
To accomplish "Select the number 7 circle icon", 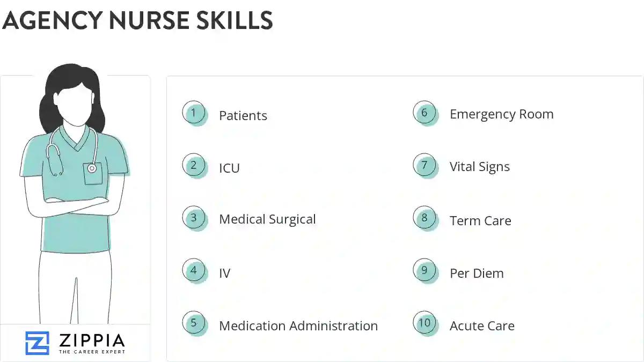I will pos(425,166).
